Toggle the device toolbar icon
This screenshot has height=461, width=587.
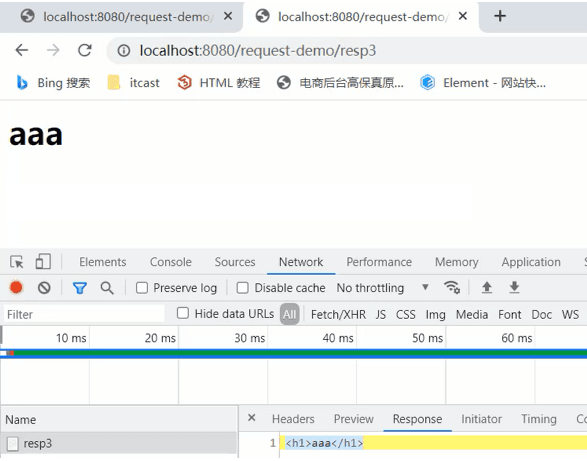pyautogui.click(x=43, y=261)
